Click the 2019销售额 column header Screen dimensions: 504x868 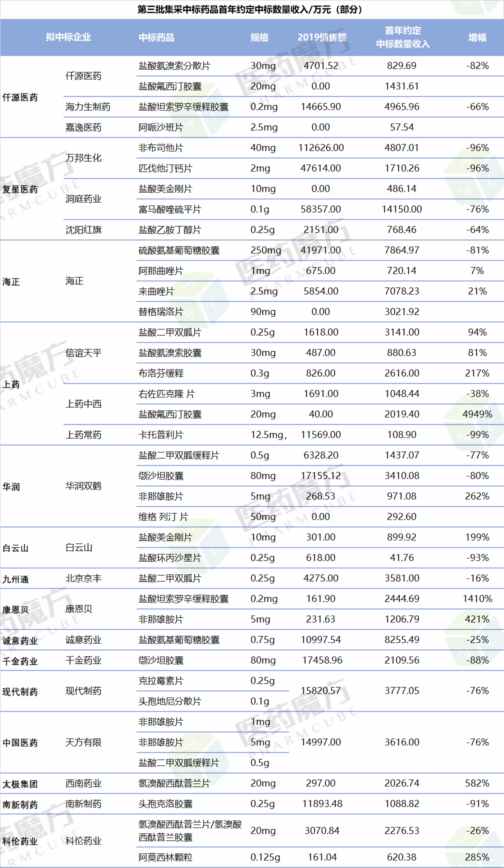322,37
